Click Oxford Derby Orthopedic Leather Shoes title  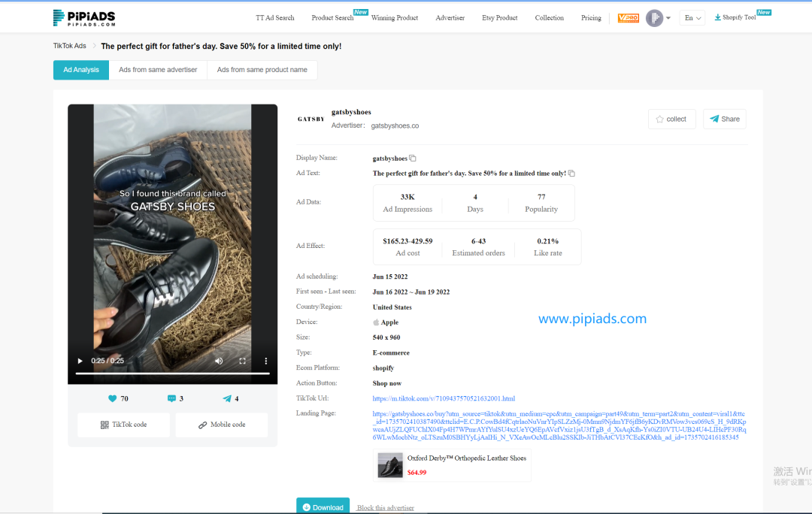tap(467, 458)
